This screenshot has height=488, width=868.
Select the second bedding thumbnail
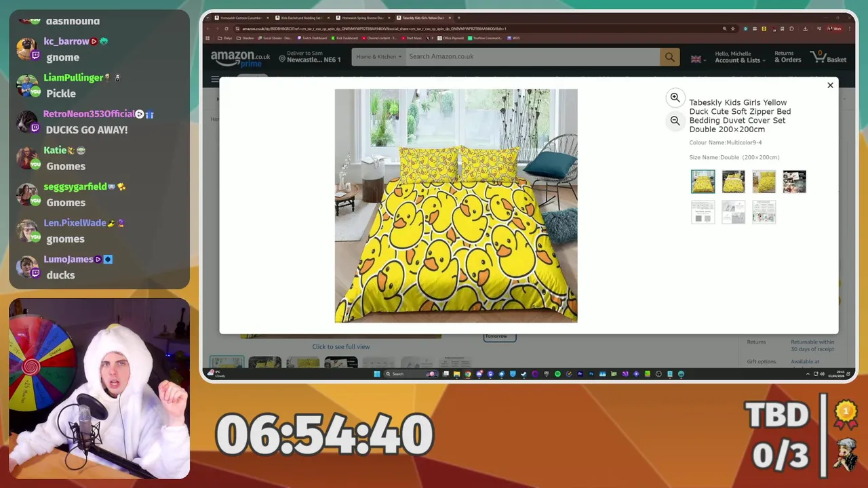coord(733,182)
